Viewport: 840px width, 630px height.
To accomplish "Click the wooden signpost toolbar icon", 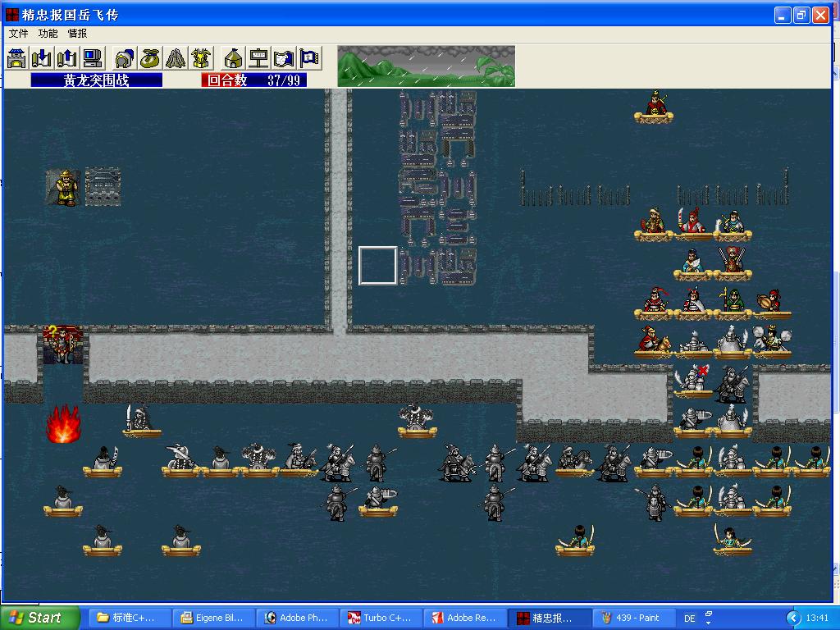I will coord(258,58).
